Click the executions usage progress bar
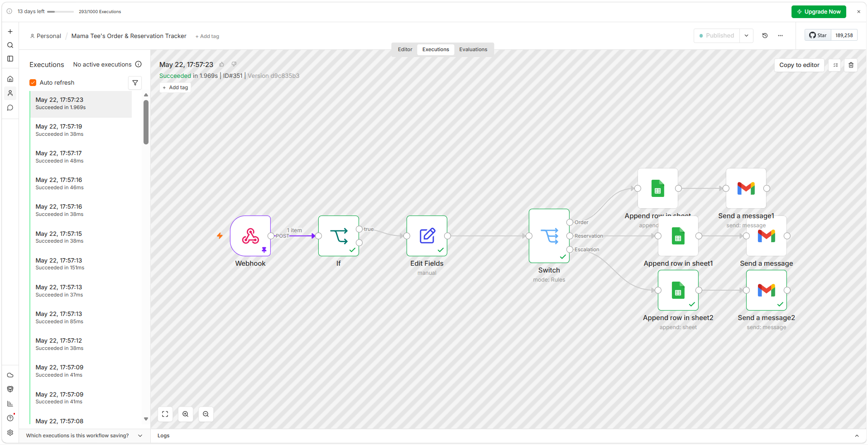 [60, 12]
